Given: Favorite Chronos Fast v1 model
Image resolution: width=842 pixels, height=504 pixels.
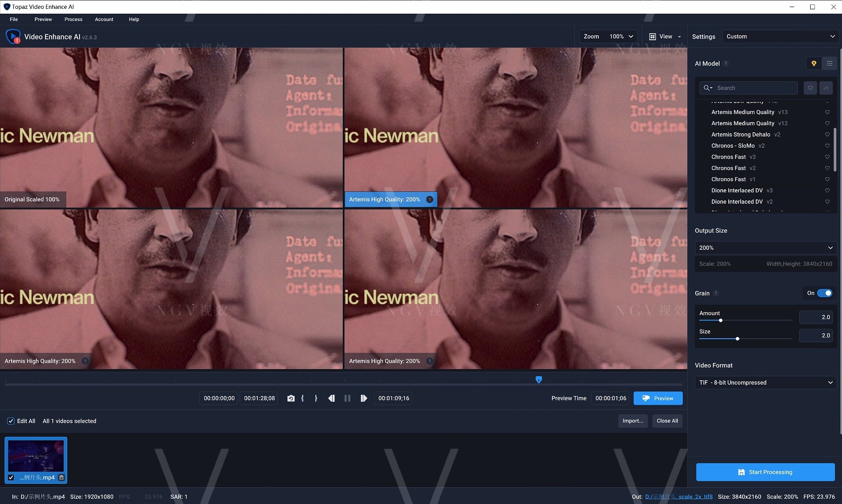Looking at the screenshot, I should 827,179.
